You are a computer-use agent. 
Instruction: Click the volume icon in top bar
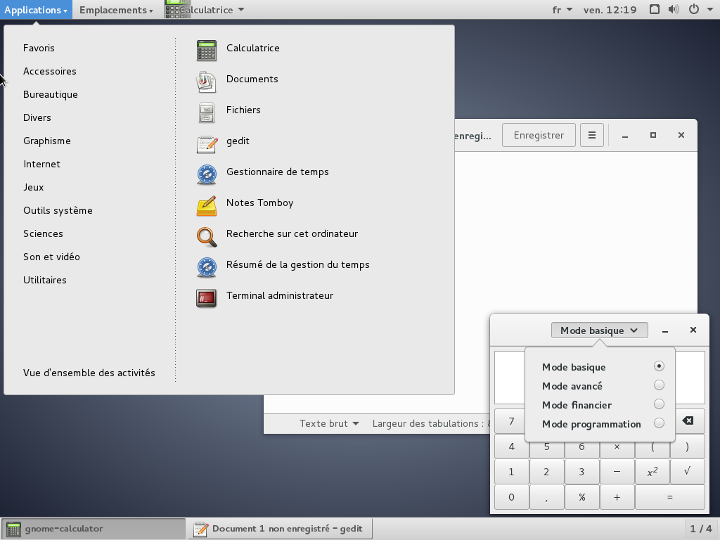pyautogui.click(x=673, y=10)
